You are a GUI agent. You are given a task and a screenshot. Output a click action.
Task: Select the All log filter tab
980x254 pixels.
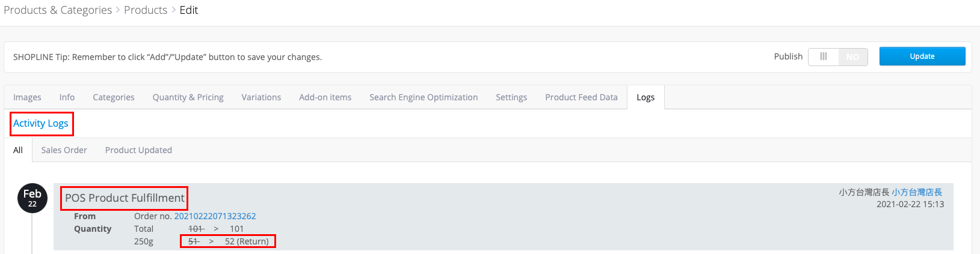click(18, 150)
